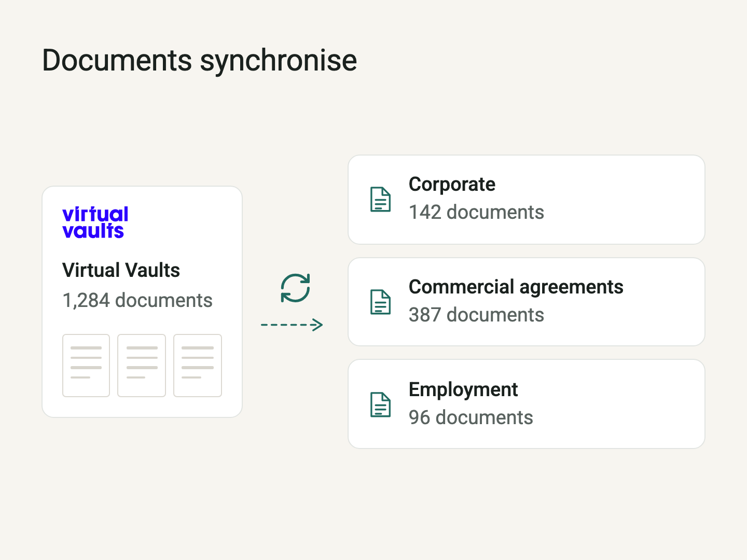Open the Employment folder card
This screenshot has width=747, height=560.
pos(527,404)
